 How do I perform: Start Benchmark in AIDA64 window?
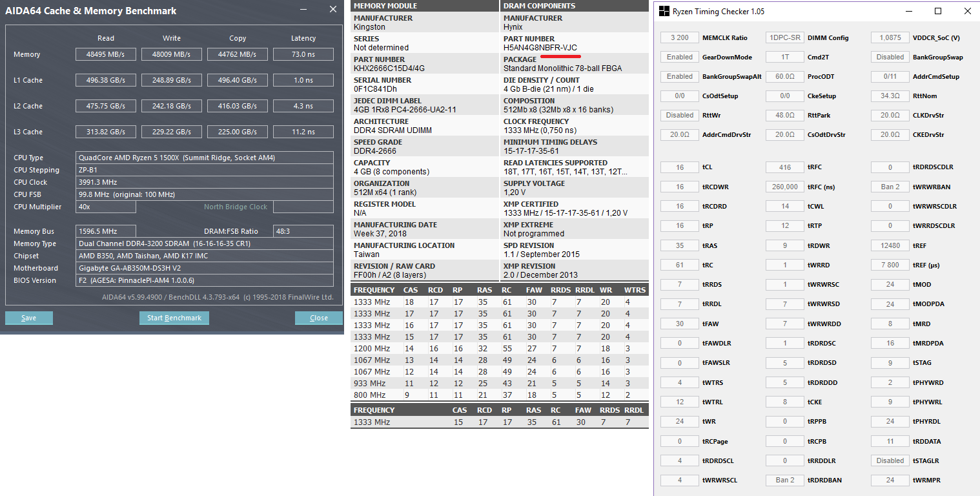(174, 318)
